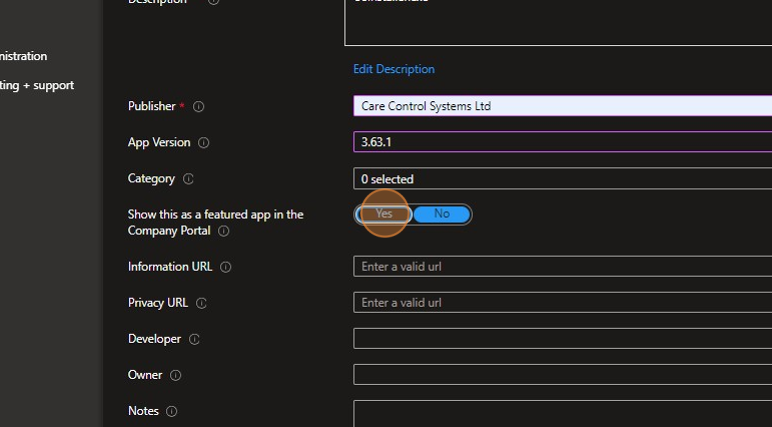The width and height of the screenshot is (772, 427).
Task: Click the Edit Description link
Action: [394, 69]
